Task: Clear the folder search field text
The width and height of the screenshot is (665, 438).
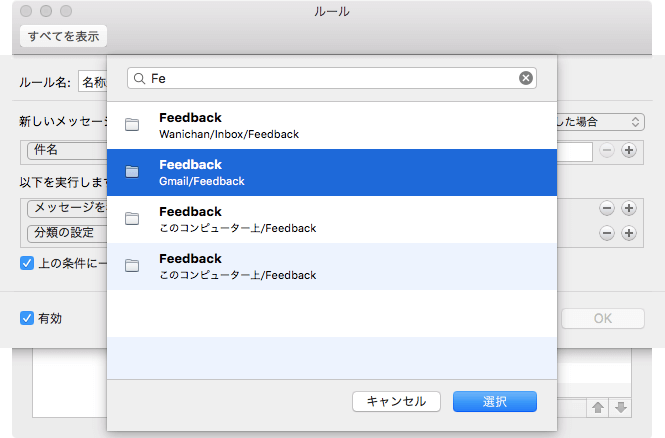Action: click(526, 78)
